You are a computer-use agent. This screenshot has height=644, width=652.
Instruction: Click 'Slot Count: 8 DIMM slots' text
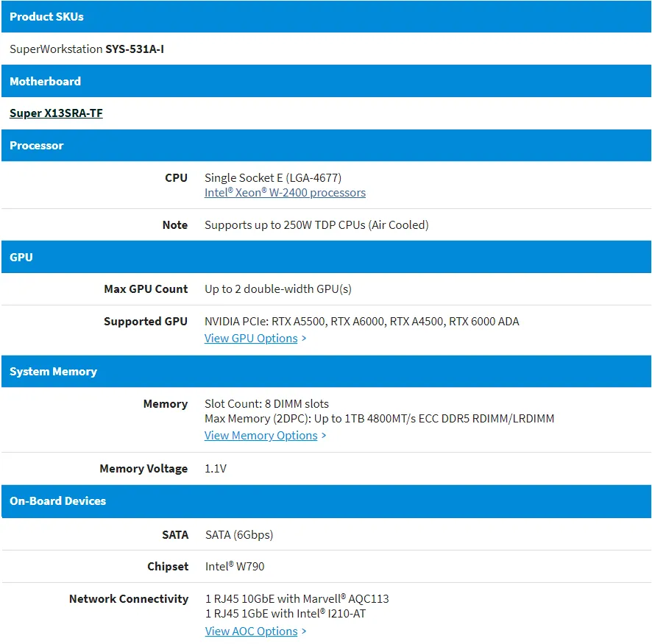(x=266, y=403)
